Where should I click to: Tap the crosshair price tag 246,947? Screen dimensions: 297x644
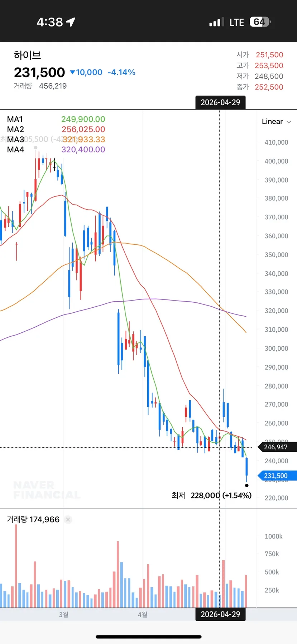point(277,447)
